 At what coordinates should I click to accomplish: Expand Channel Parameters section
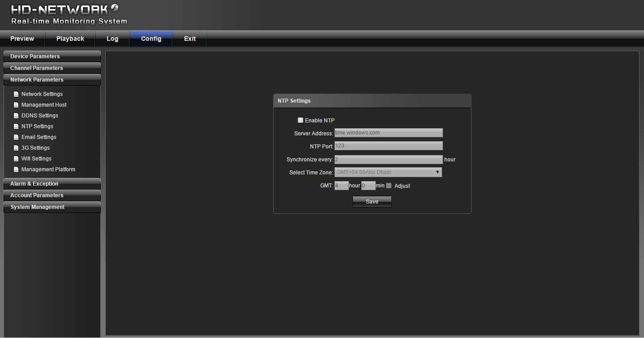tap(52, 68)
